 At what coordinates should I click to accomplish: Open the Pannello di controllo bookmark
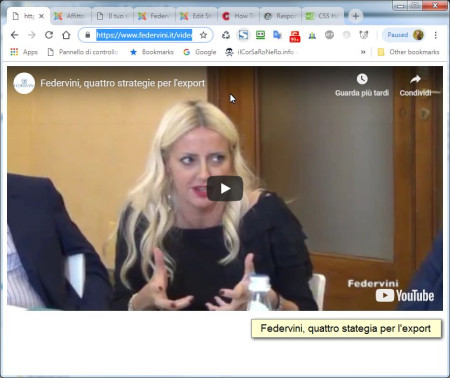[x=83, y=52]
